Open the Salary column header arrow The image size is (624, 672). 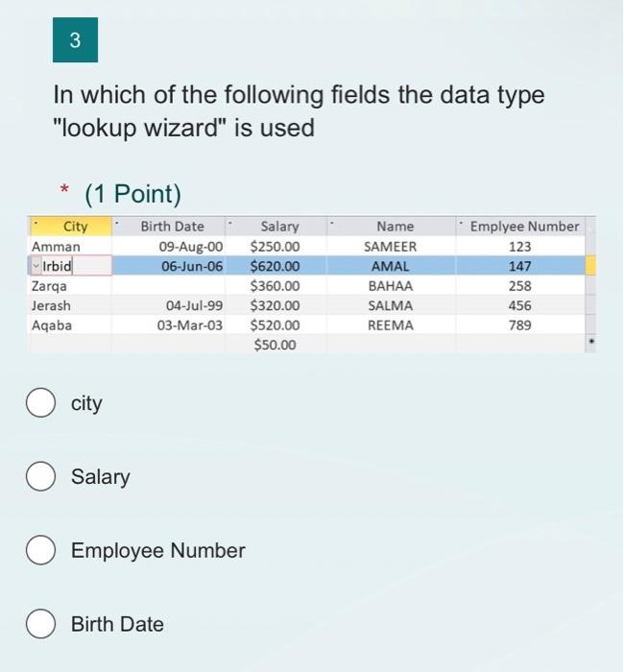pyautogui.click(x=230, y=223)
